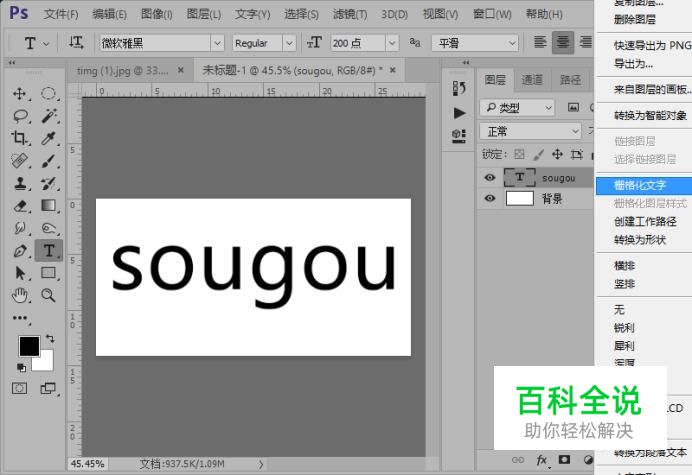This screenshot has height=475, width=692.
Task: Select the Horizontal Type tool in toolbox
Action: pos(49,251)
